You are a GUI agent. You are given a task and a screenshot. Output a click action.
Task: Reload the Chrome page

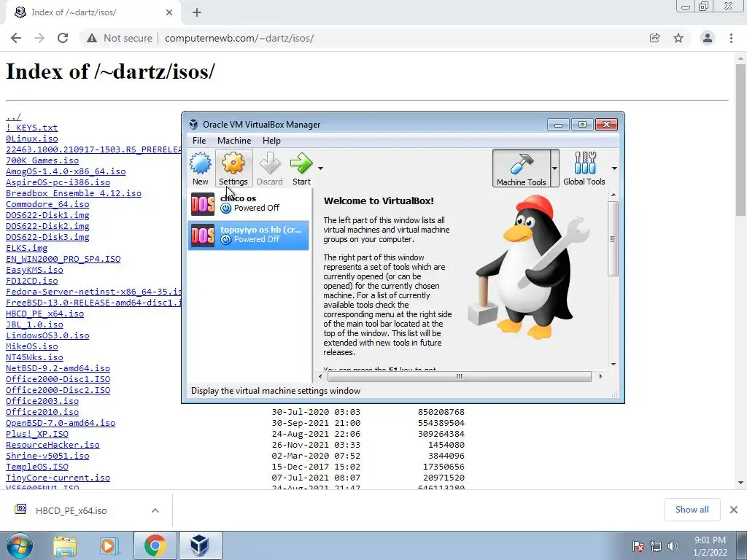point(63,38)
